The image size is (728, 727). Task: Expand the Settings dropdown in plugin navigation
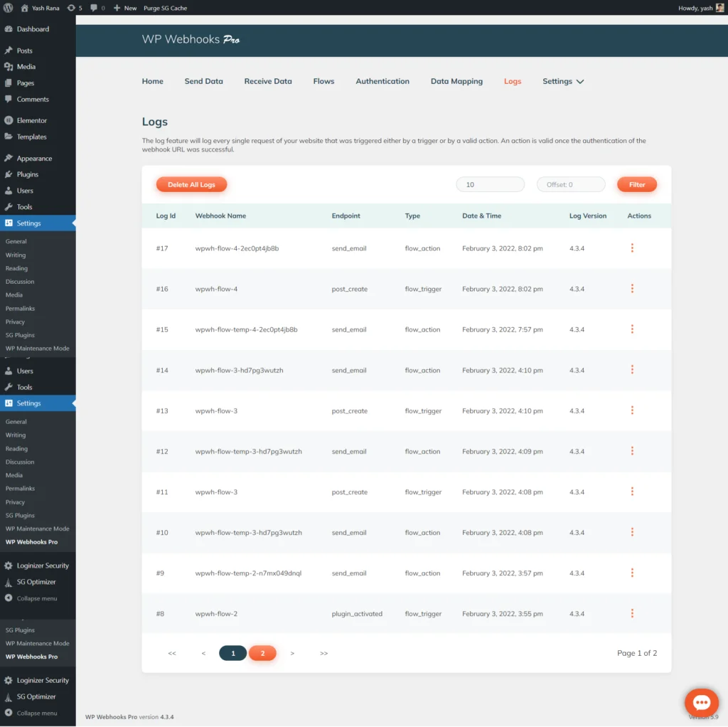(x=563, y=81)
